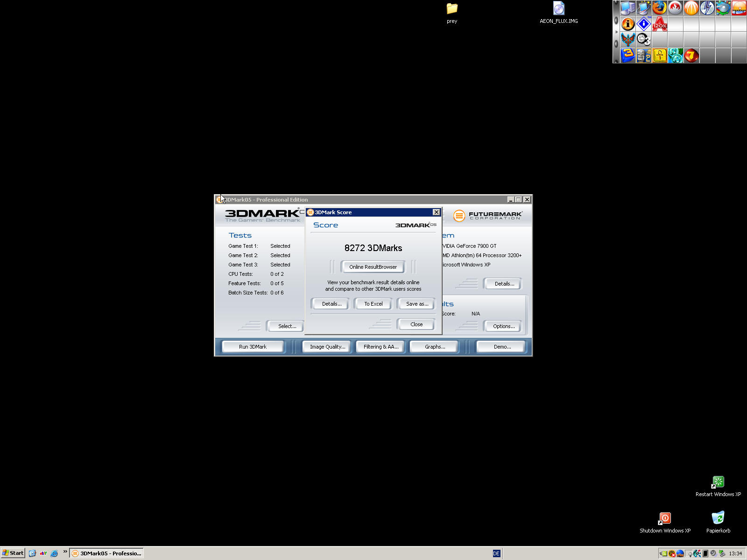This screenshot has width=747, height=560.
Task: Open the prey folder on the desktop
Action: click(x=452, y=13)
